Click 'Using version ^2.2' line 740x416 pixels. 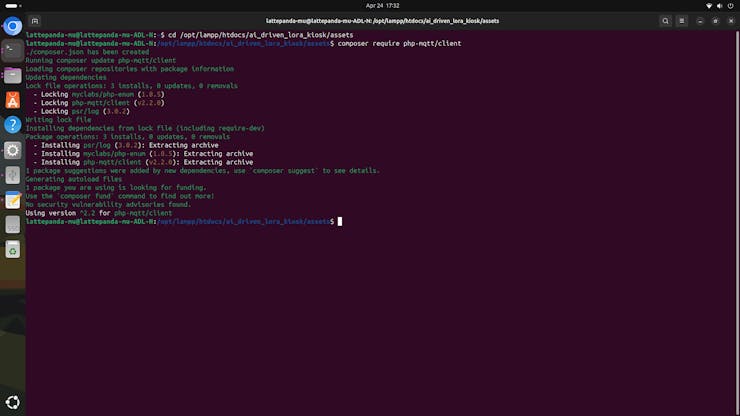[99, 213]
